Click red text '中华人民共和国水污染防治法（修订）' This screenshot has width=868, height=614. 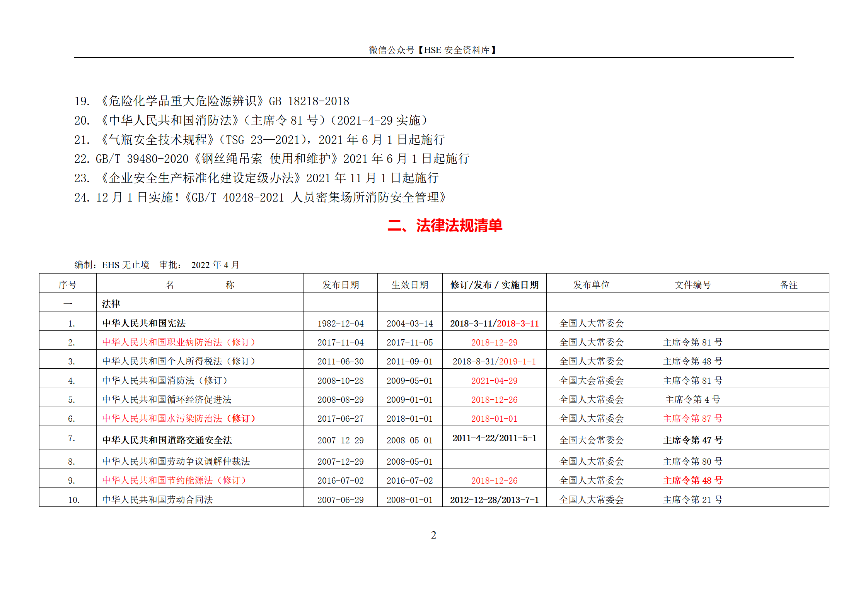pos(179,419)
